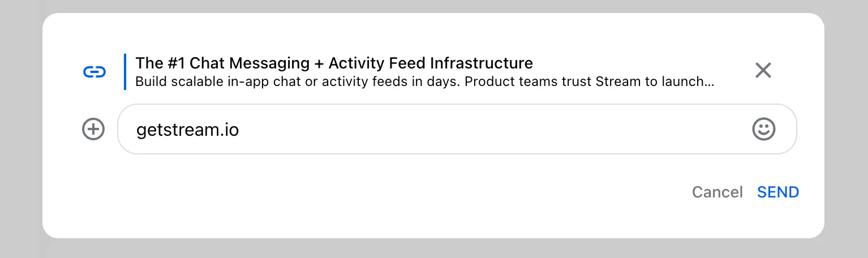Viewport: 868px width, 258px height.
Task: Place the cursor after "getstream.io" in the input
Action: click(x=240, y=130)
